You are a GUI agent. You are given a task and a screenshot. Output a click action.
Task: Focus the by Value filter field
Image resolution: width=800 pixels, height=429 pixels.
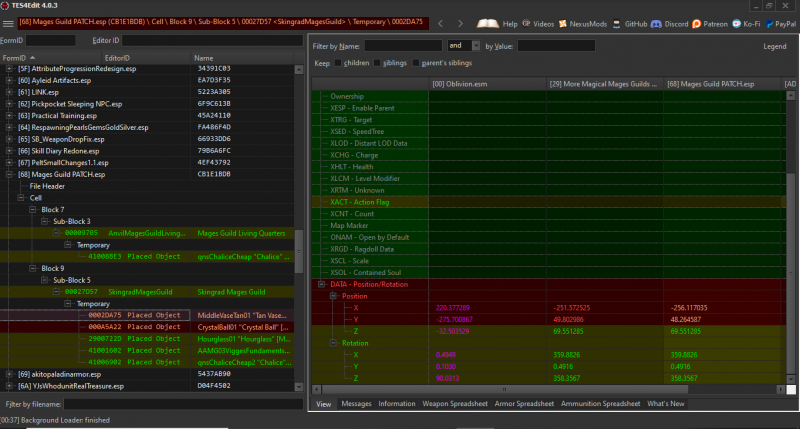pyautogui.click(x=556, y=45)
